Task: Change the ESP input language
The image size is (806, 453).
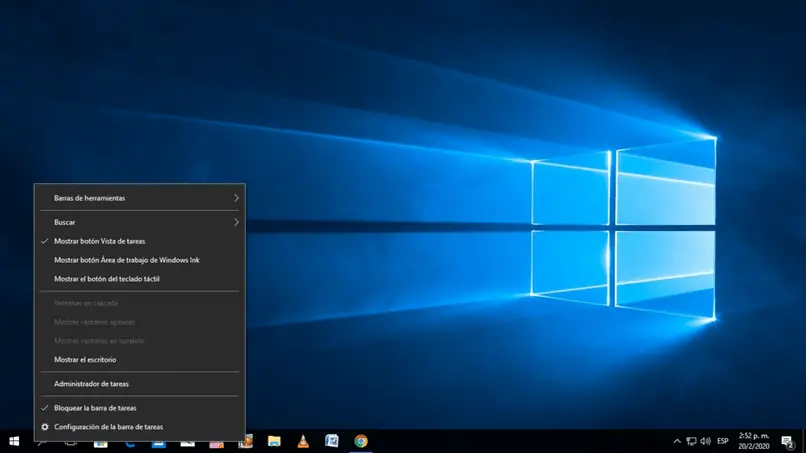Action: tap(723, 441)
